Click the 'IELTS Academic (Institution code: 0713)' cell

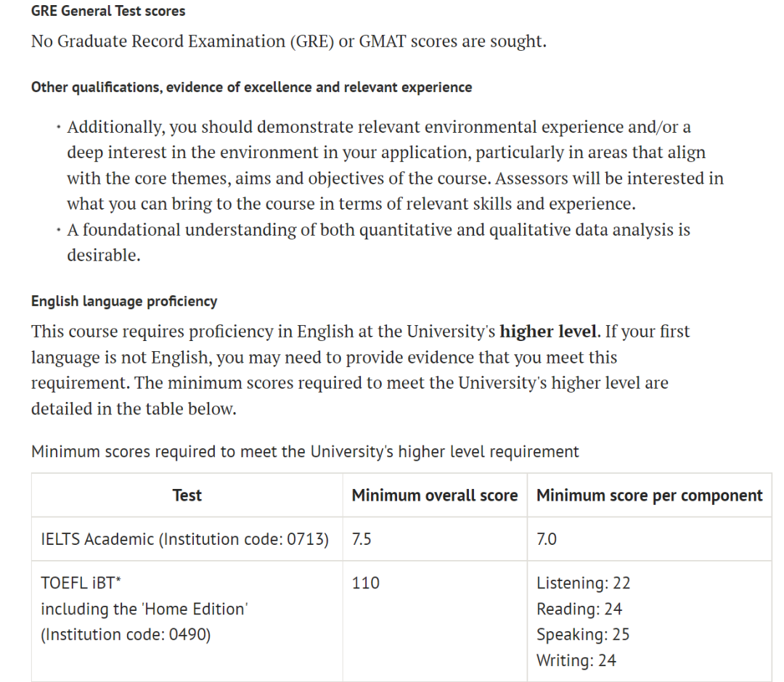[x=185, y=539]
